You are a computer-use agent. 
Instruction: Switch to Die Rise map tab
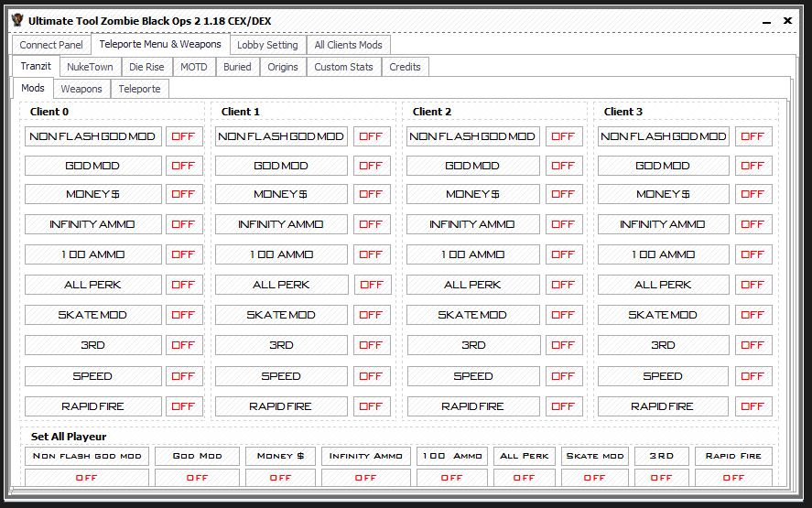point(146,67)
